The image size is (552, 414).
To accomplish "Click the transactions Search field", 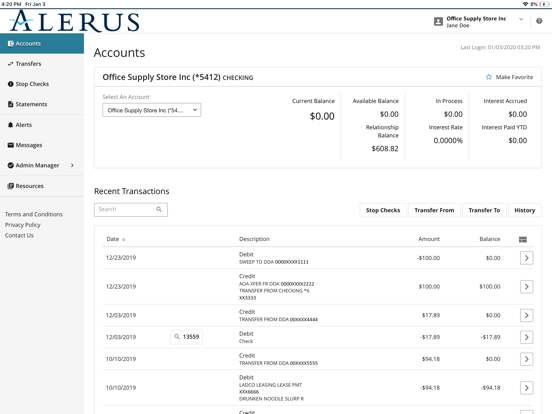I will click(x=131, y=209).
